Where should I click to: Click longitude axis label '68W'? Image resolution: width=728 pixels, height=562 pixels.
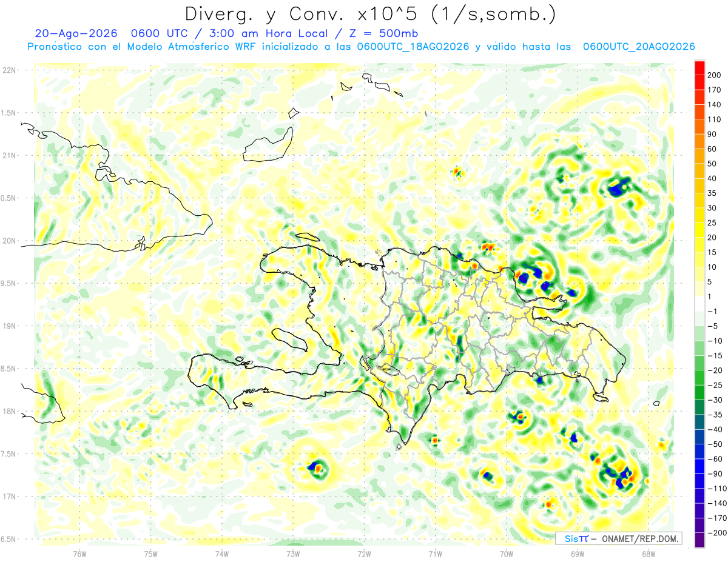649,554
